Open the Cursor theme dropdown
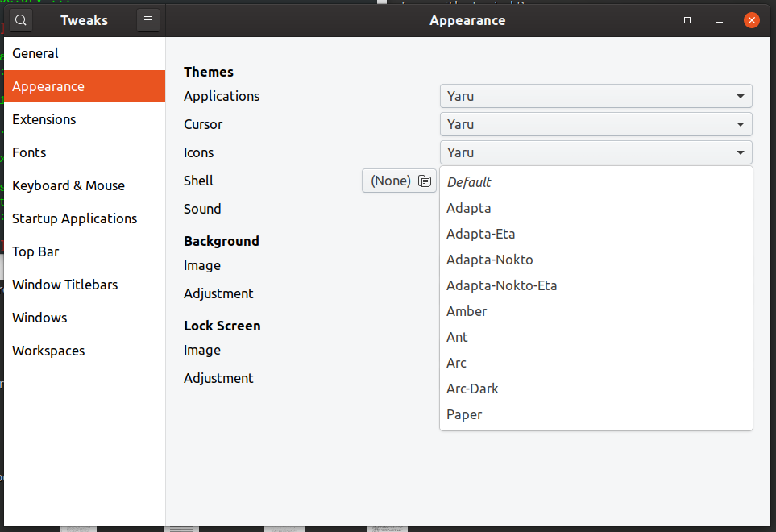Screen dimensions: 776x532 pyautogui.click(x=595, y=123)
